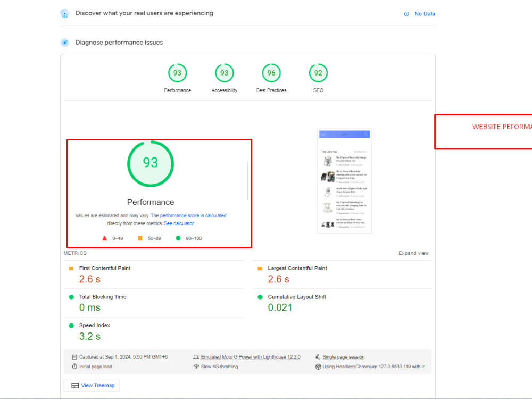This screenshot has height=399, width=532.
Task: Click Using HeadlessChromium 127.0.6533.119 text
Action: click(x=373, y=367)
